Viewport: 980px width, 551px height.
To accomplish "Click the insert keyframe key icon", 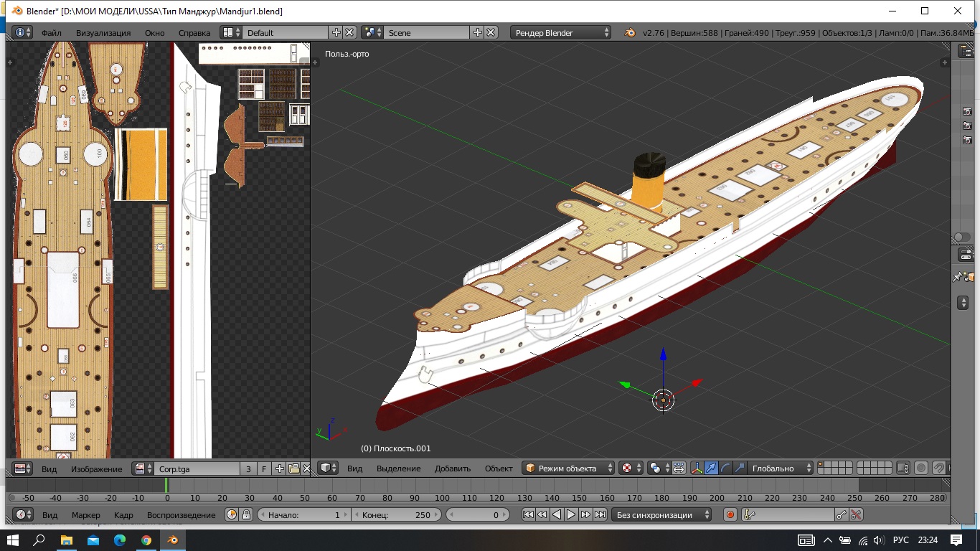I will (x=842, y=514).
